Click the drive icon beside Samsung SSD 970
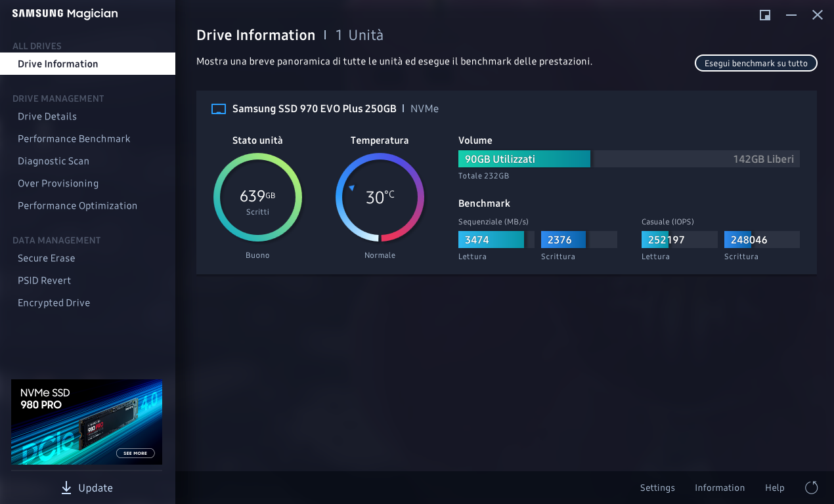This screenshot has width=834, height=504. point(219,109)
